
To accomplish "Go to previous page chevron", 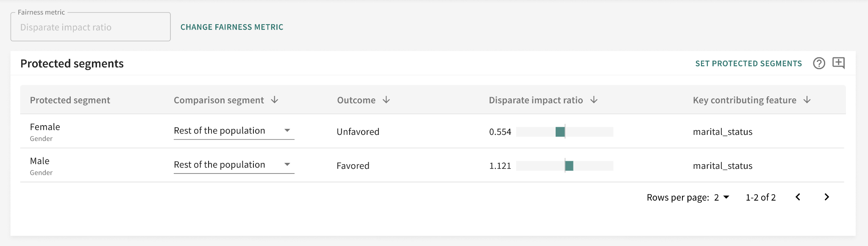I will point(798,197).
